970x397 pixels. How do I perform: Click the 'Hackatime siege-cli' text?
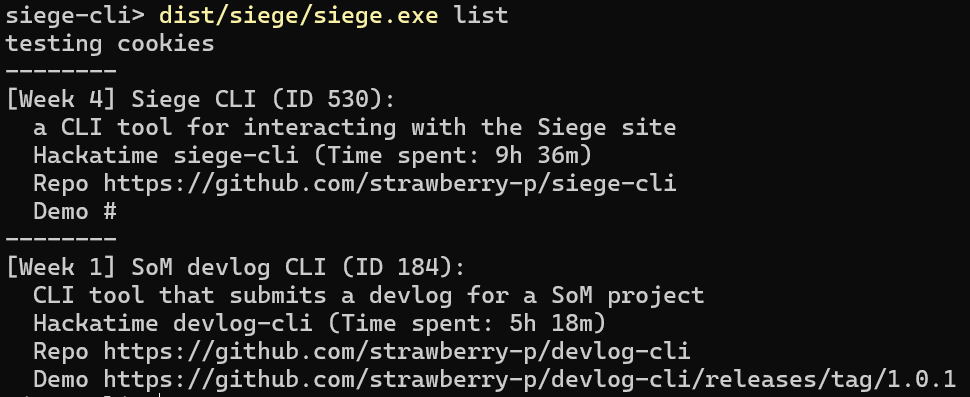coord(166,155)
